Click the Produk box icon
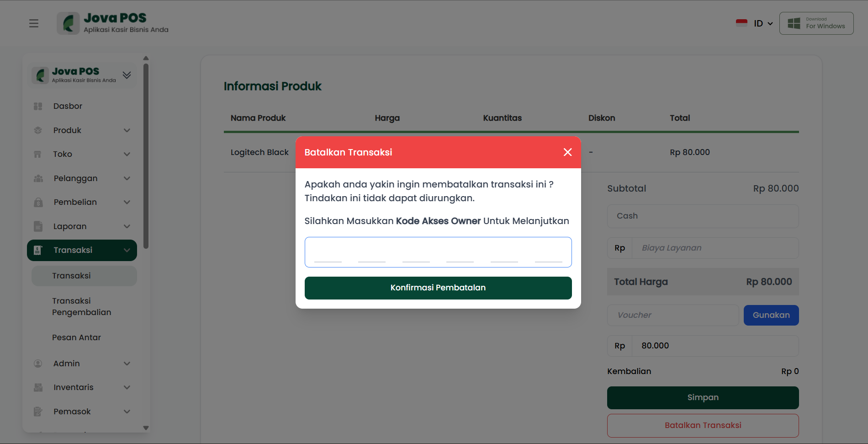The width and height of the screenshot is (868, 444). [38, 130]
